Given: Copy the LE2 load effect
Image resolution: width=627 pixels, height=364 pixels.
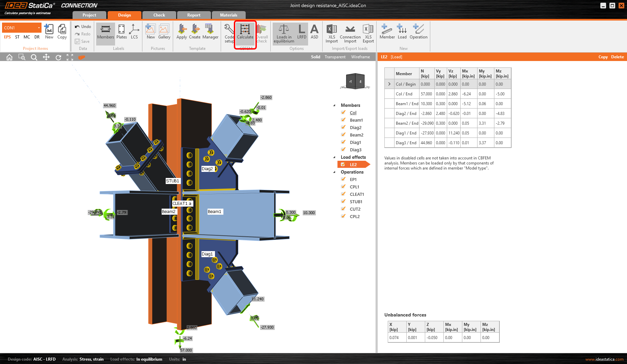Looking at the screenshot, I should click(603, 57).
